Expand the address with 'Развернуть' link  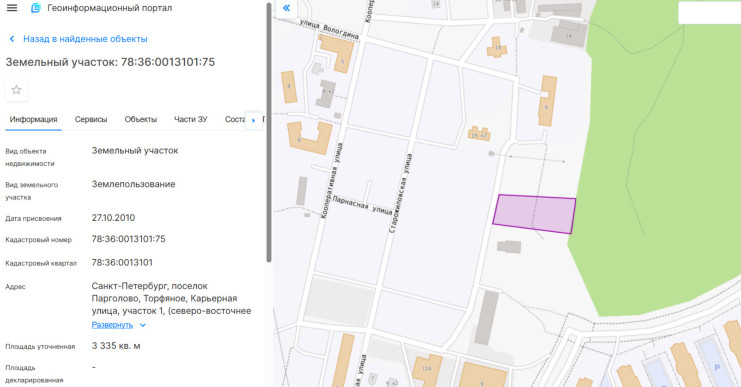click(x=112, y=325)
